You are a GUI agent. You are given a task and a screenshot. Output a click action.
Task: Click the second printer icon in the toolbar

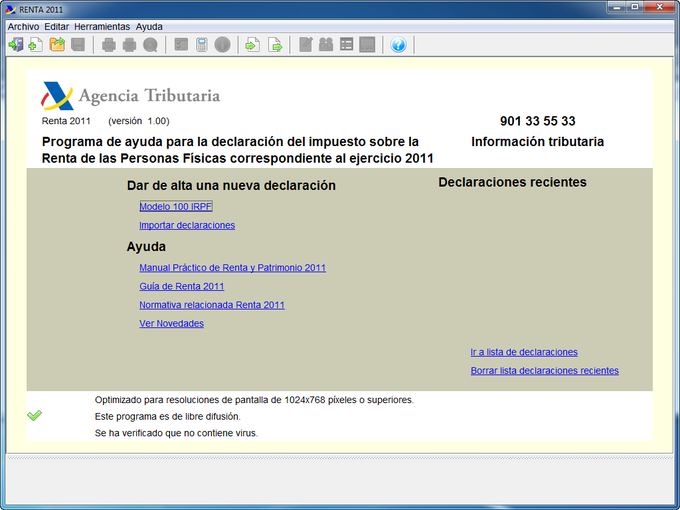tap(129, 45)
